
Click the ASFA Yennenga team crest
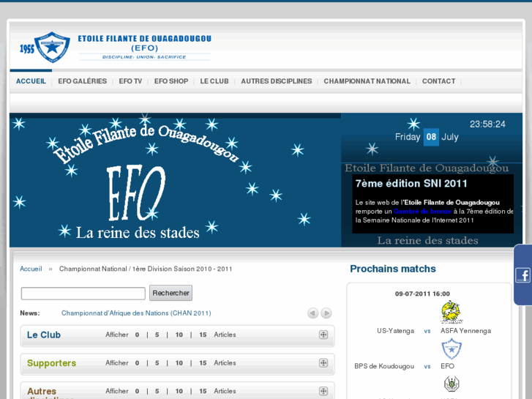(452, 312)
